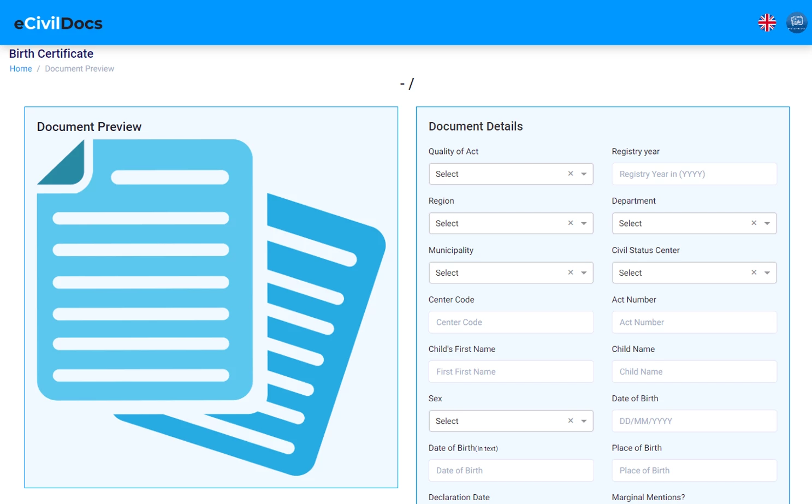Image resolution: width=812 pixels, height=504 pixels.
Task: Click the Child's First Name input
Action: pyautogui.click(x=511, y=371)
